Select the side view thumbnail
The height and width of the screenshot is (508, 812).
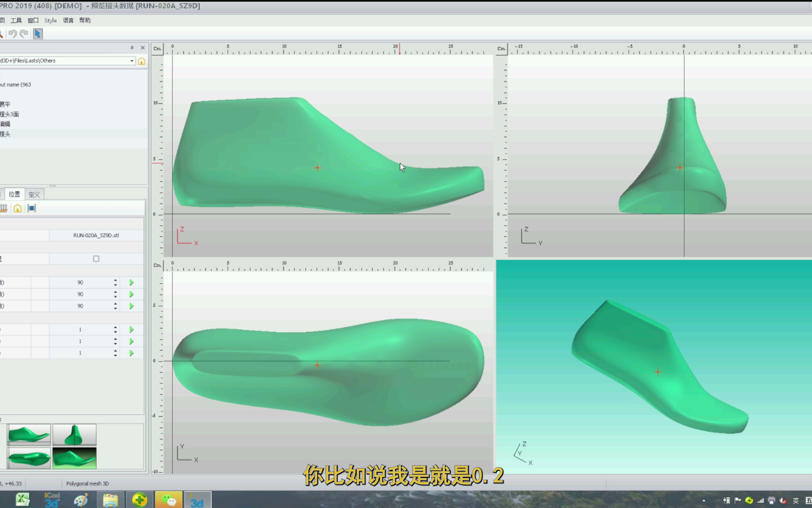click(x=29, y=435)
